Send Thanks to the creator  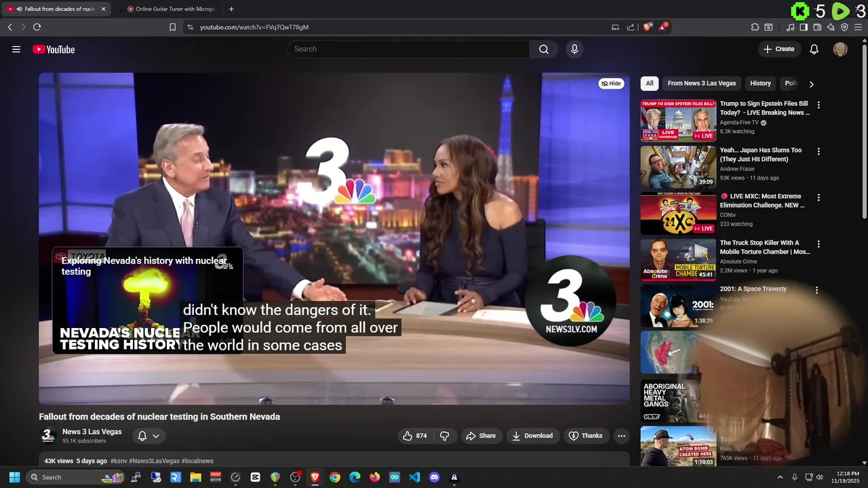[585, 436]
